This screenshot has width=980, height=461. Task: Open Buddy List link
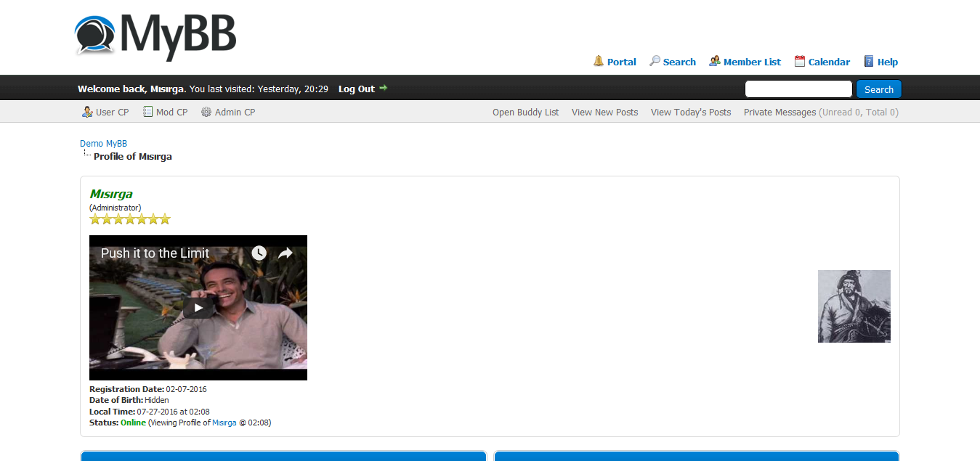(x=526, y=112)
